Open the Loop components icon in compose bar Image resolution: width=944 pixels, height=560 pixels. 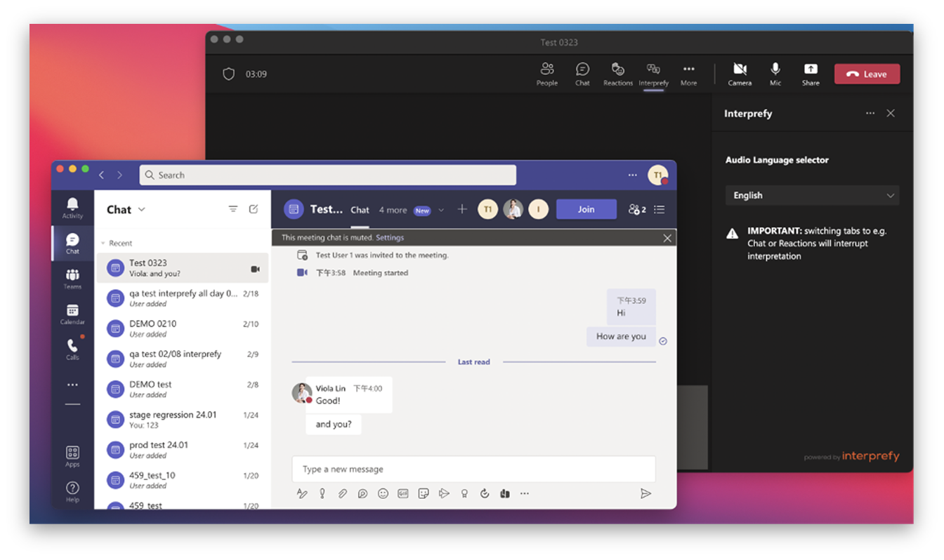click(x=362, y=493)
